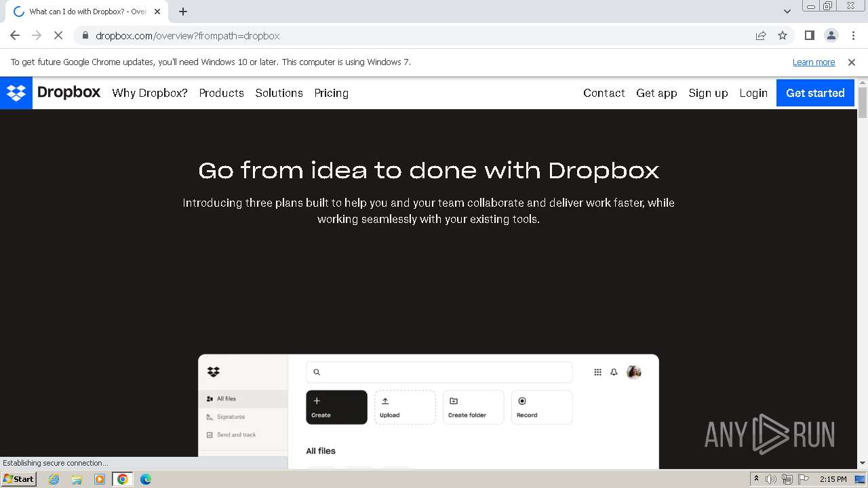Click the Learn more link

(814, 62)
